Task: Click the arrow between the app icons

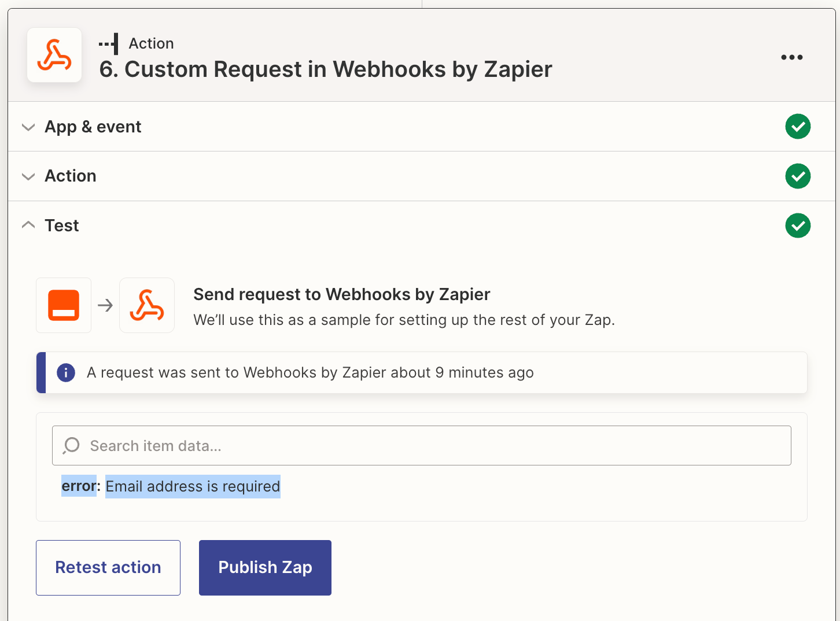Action: [x=105, y=305]
